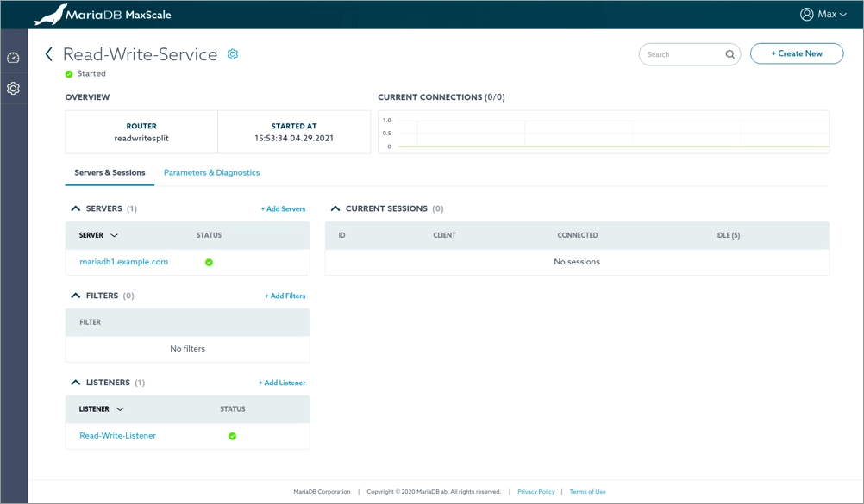This screenshot has height=504, width=864.
Task: Click the STATUS header in servers table
Action: (209, 235)
